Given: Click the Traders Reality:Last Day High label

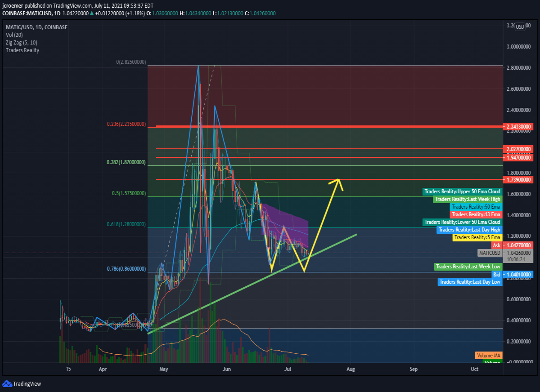Looking at the screenshot, I should click(x=469, y=230).
